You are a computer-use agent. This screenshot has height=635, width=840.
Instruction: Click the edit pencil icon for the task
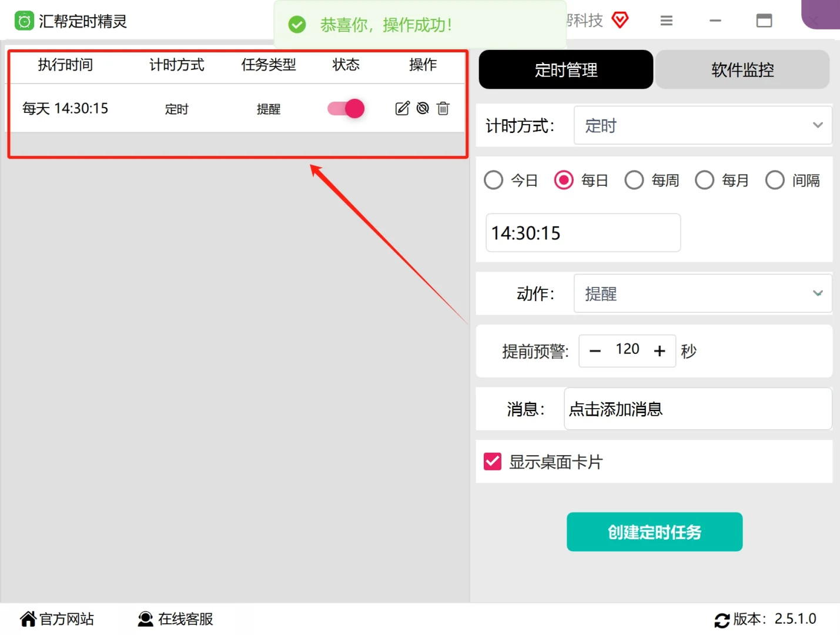pyautogui.click(x=402, y=108)
